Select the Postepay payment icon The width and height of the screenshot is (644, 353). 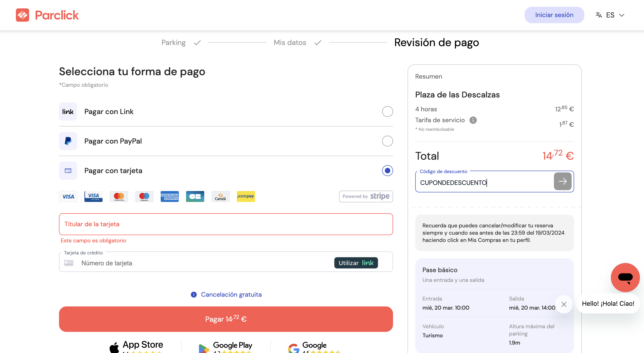(x=246, y=196)
